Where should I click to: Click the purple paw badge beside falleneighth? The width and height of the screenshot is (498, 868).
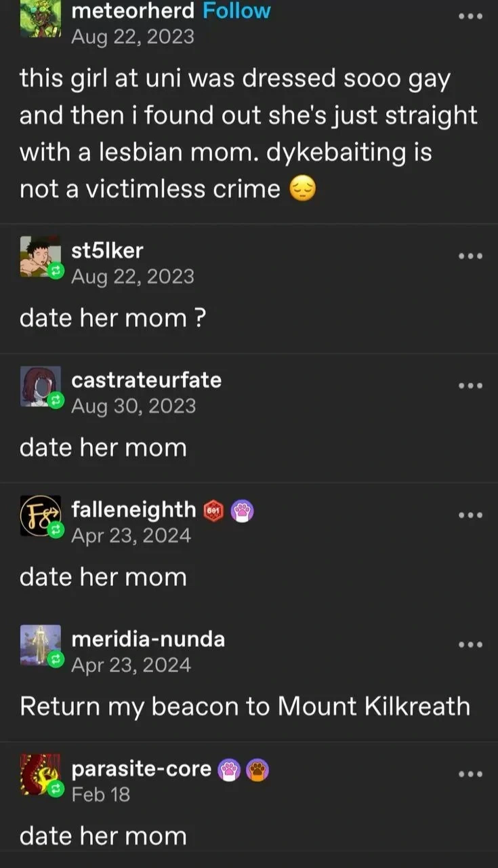click(243, 509)
